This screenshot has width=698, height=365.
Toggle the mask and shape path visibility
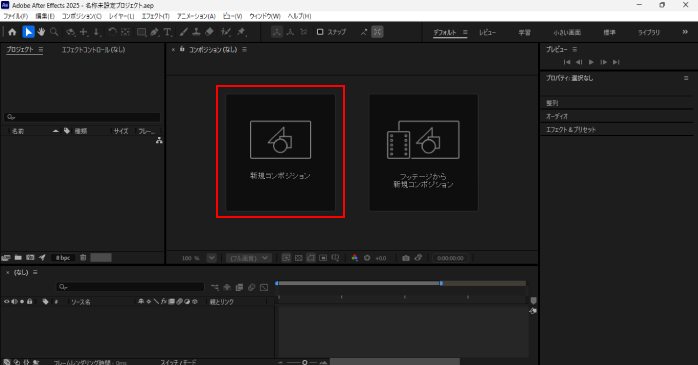tap(311, 258)
